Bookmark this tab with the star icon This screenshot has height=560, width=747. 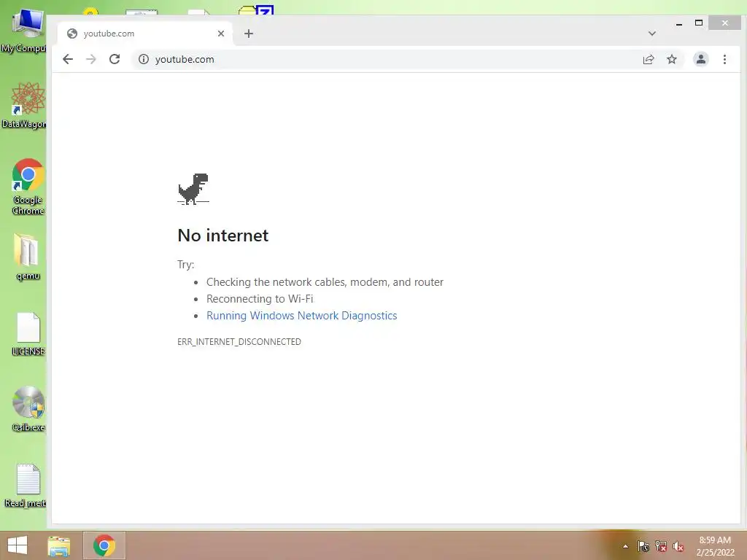pos(672,59)
